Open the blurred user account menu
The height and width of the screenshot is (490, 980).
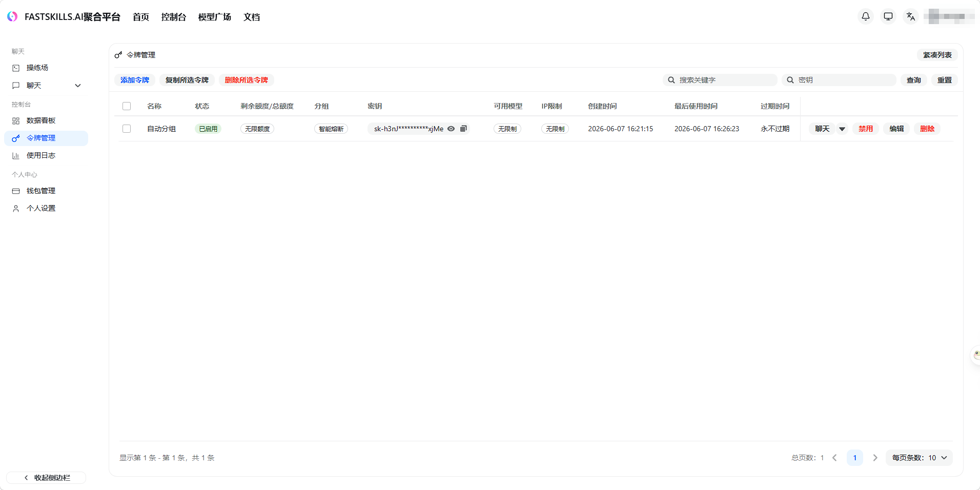pos(949,16)
